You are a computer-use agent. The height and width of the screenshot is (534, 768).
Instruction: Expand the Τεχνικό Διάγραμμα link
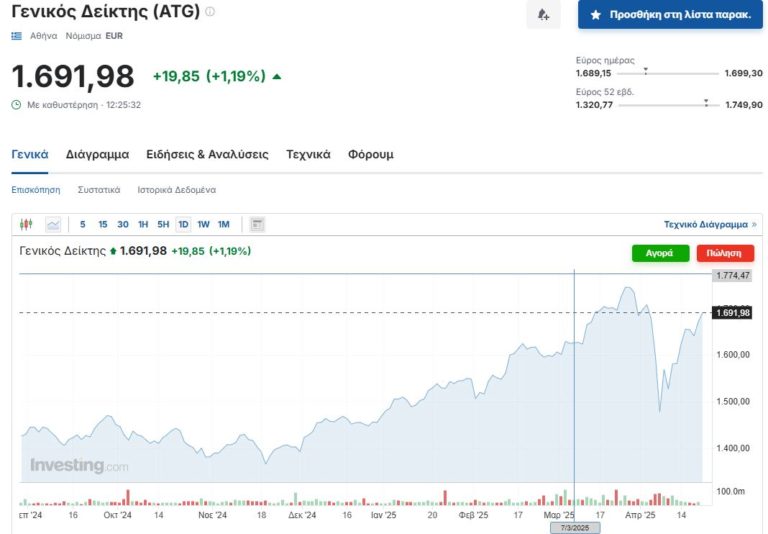[x=710, y=224]
